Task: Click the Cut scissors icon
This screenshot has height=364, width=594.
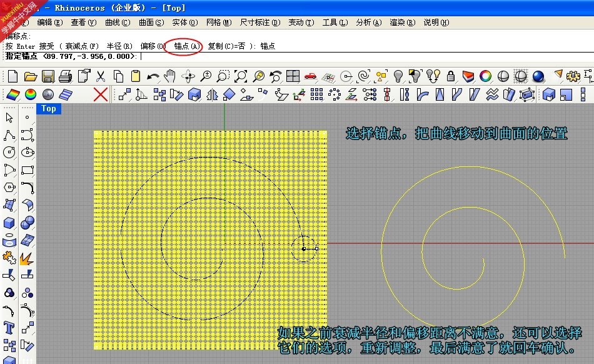Action: 101,76
